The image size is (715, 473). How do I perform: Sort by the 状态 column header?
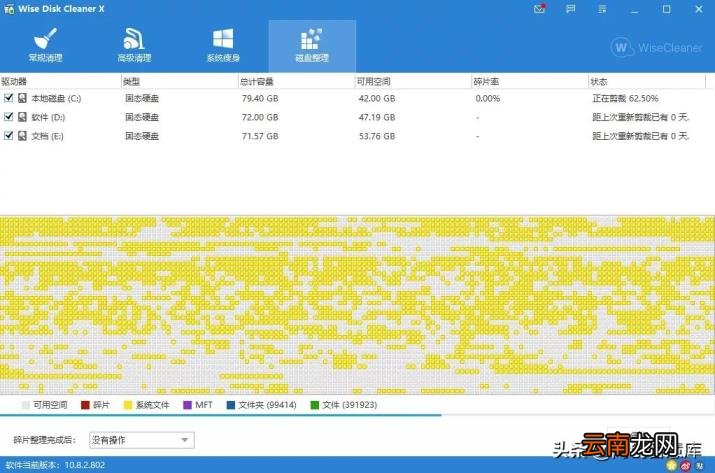point(647,82)
